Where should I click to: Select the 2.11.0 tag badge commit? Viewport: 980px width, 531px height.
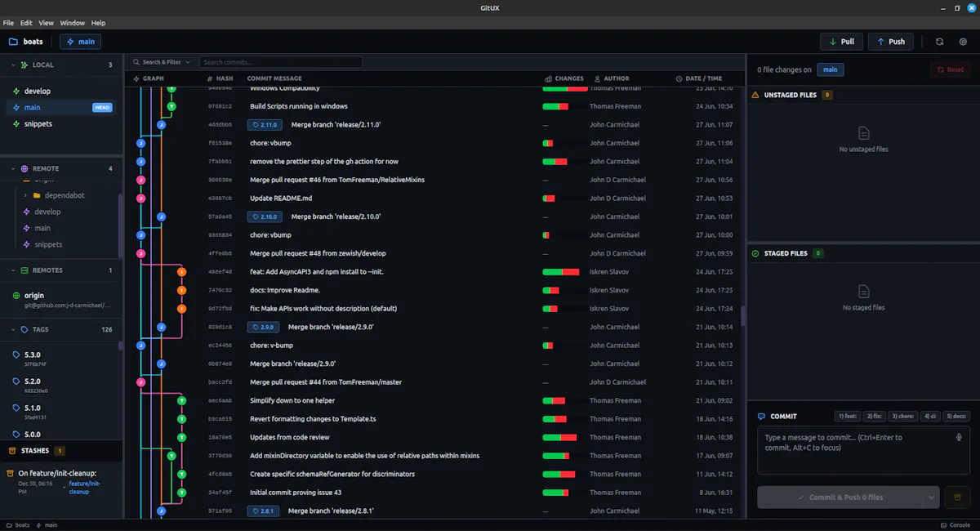click(x=265, y=125)
